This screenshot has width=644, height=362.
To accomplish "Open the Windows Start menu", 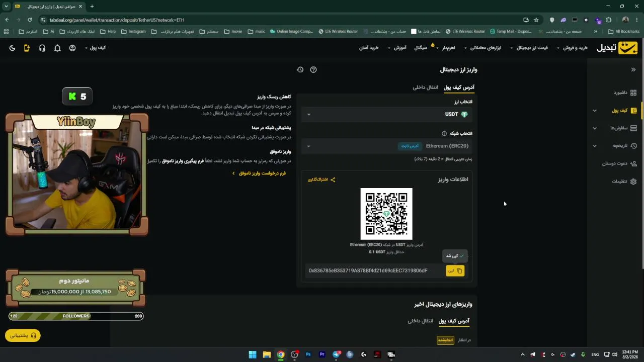I will point(253,354).
